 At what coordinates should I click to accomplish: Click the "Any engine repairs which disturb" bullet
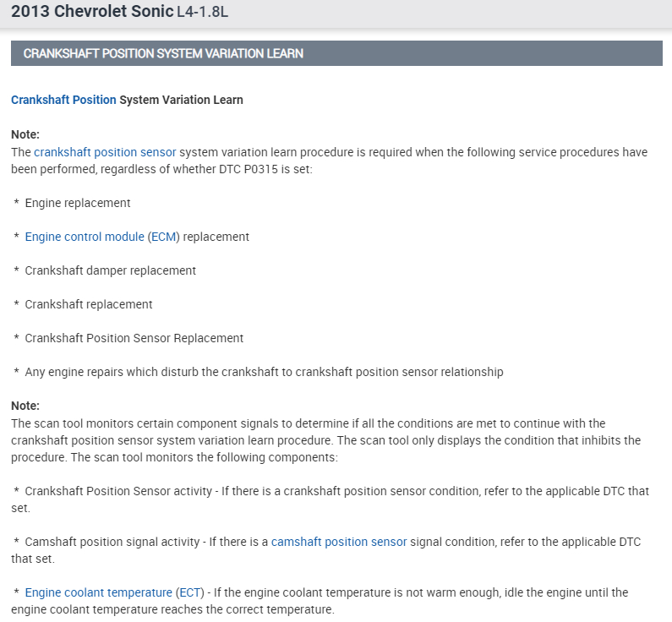click(x=264, y=372)
